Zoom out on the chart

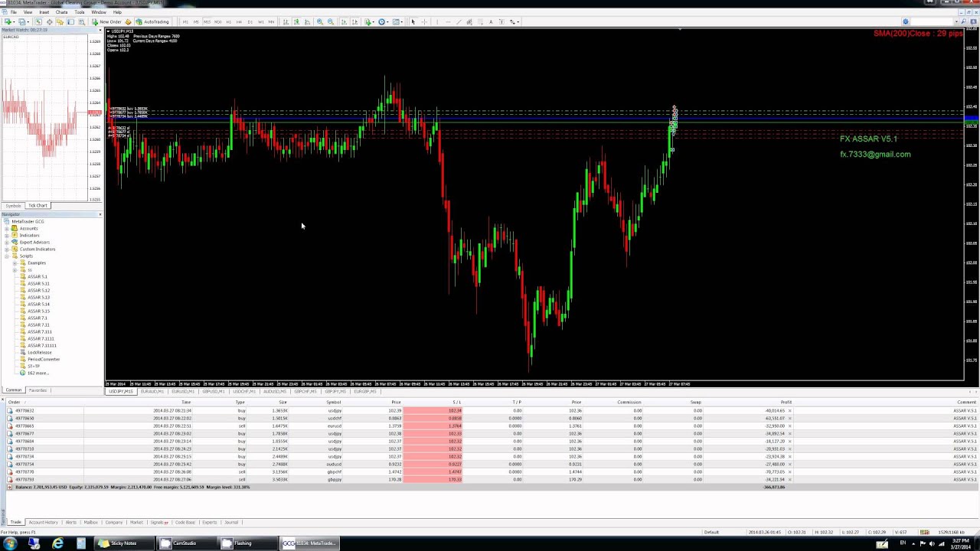point(331,21)
